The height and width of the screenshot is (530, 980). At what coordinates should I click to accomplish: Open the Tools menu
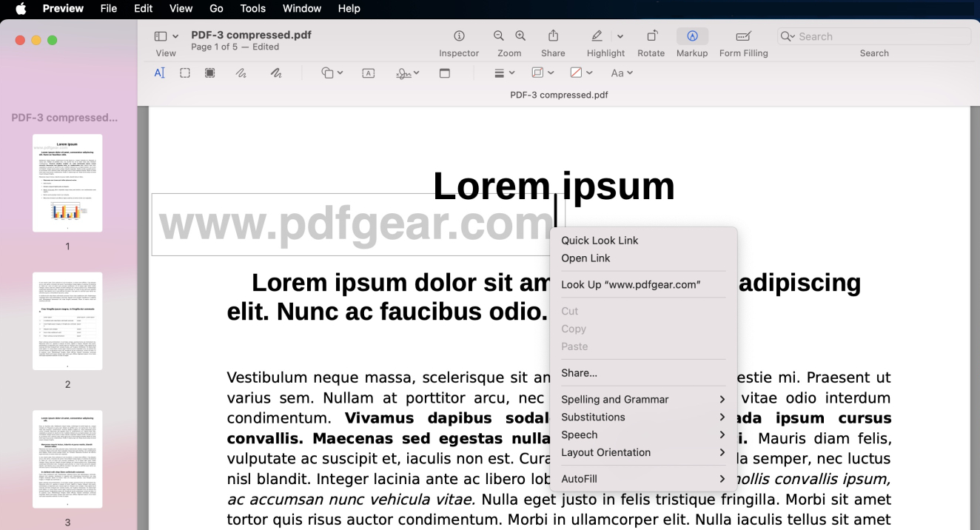pyautogui.click(x=252, y=9)
